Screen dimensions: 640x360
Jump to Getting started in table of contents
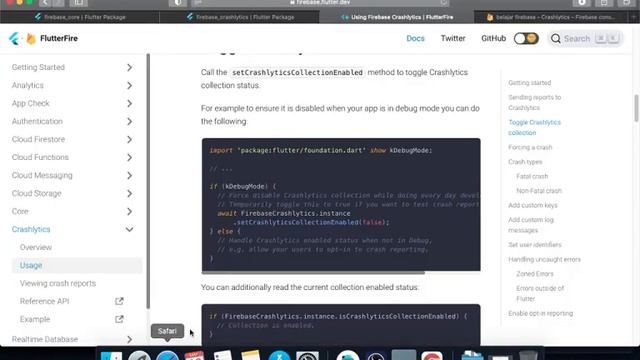pyautogui.click(x=530, y=83)
